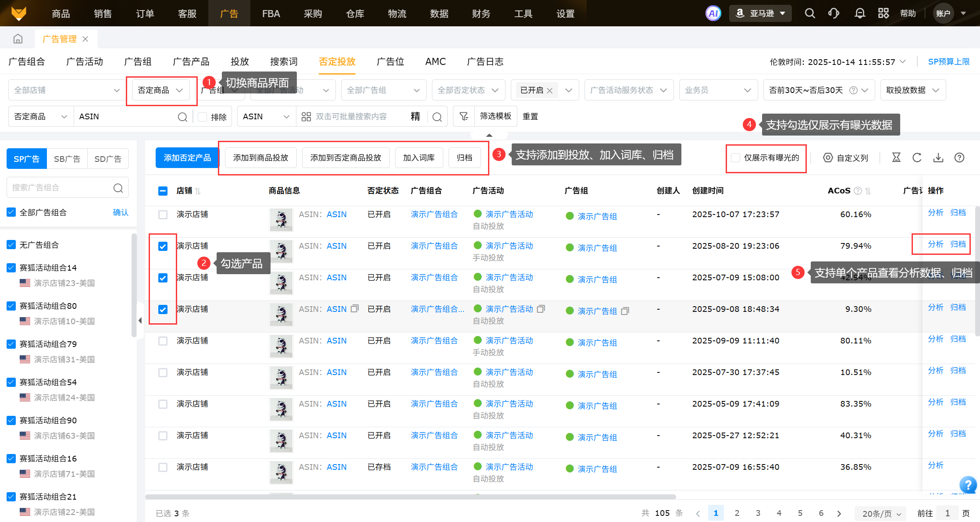Open the customer service headset icon
This screenshot has height=522, width=980.
[834, 13]
